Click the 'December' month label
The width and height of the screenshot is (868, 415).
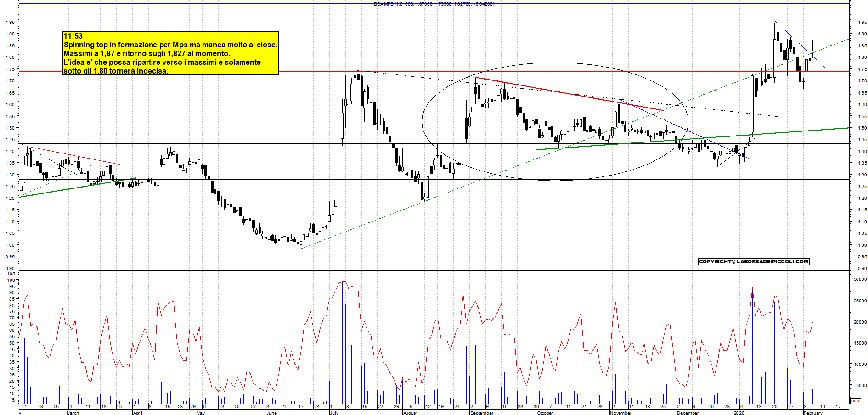click(688, 413)
